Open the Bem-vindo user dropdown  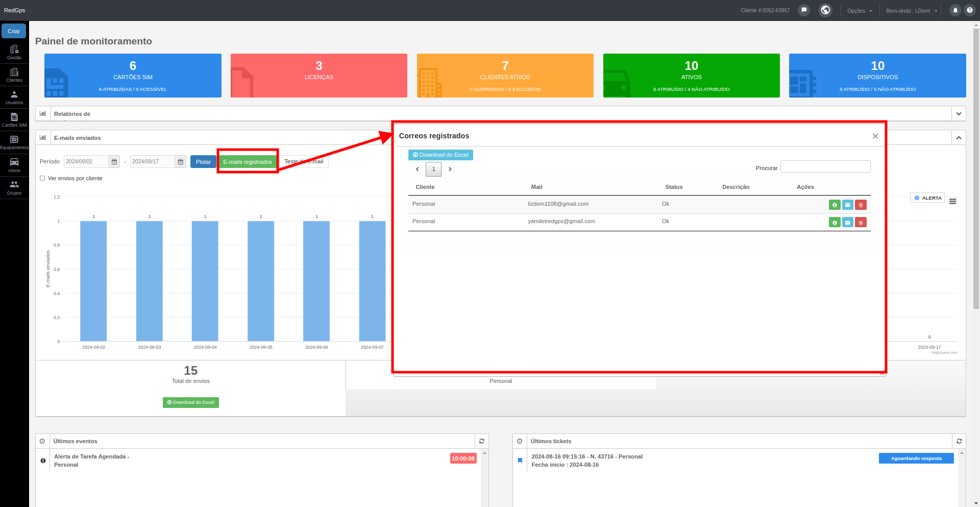[912, 11]
